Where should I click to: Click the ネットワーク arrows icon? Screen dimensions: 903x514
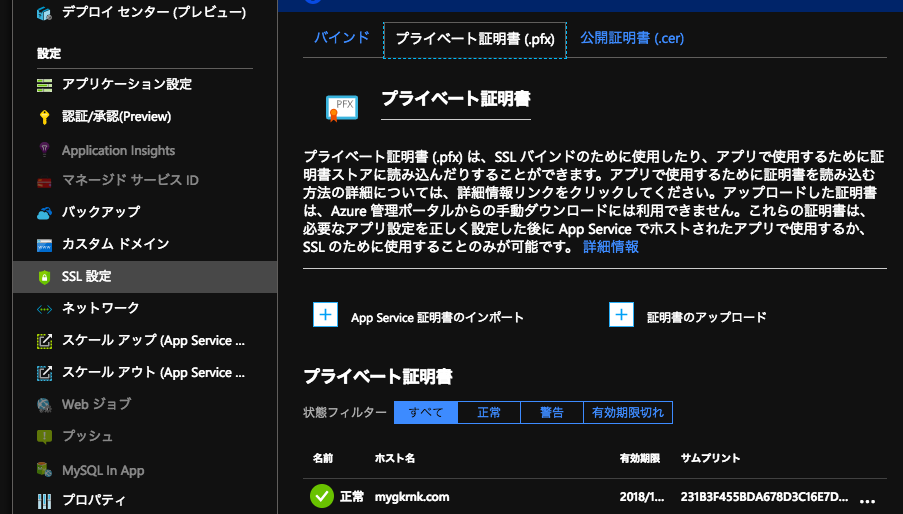click(x=44, y=309)
